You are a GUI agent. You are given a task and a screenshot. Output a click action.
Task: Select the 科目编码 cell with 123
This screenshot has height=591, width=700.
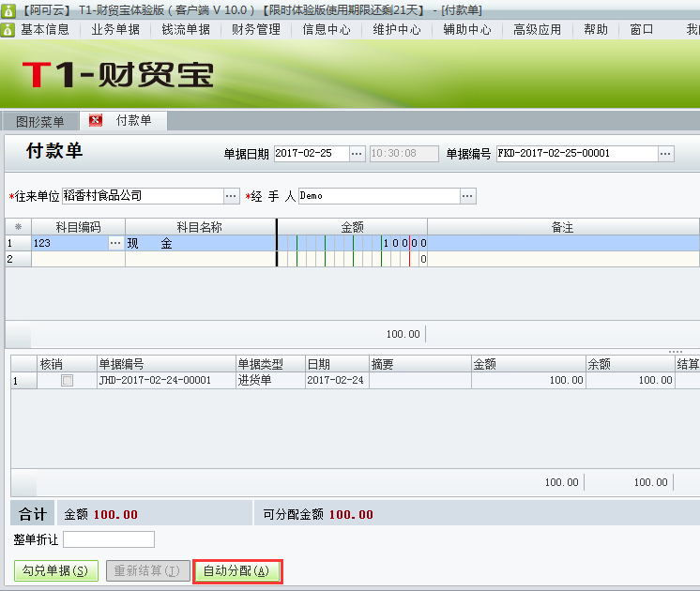pos(70,243)
